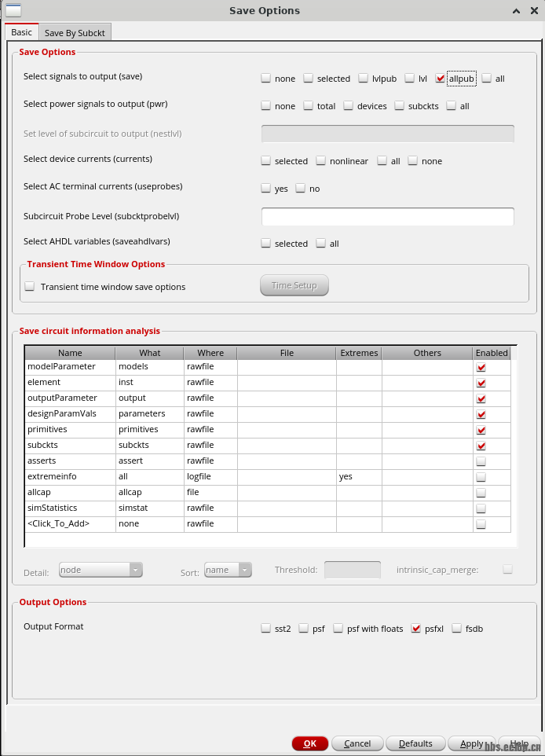Click the Where column header
This screenshot has height=756, width=545.
pos(210,353)
